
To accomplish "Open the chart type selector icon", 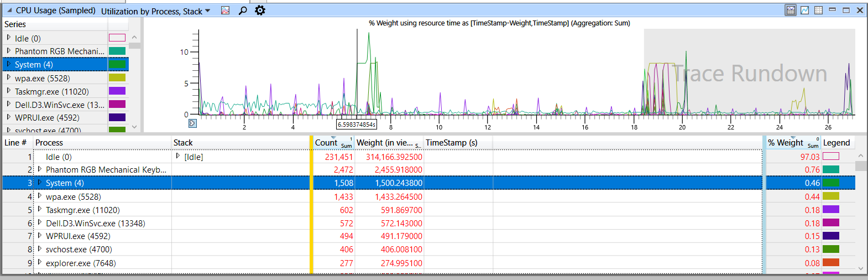I will (x=225, y=11).
